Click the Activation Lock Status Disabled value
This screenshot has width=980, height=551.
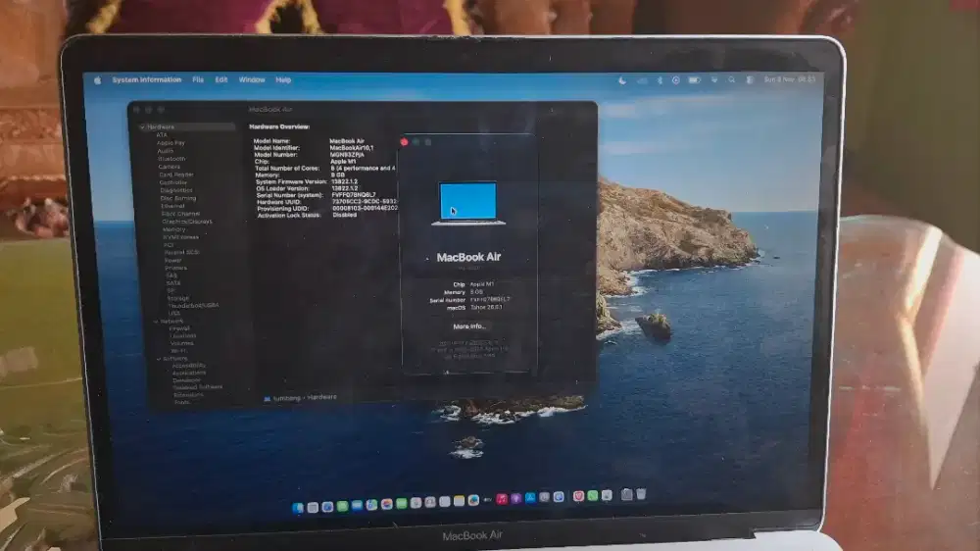[x=344, y=215]
